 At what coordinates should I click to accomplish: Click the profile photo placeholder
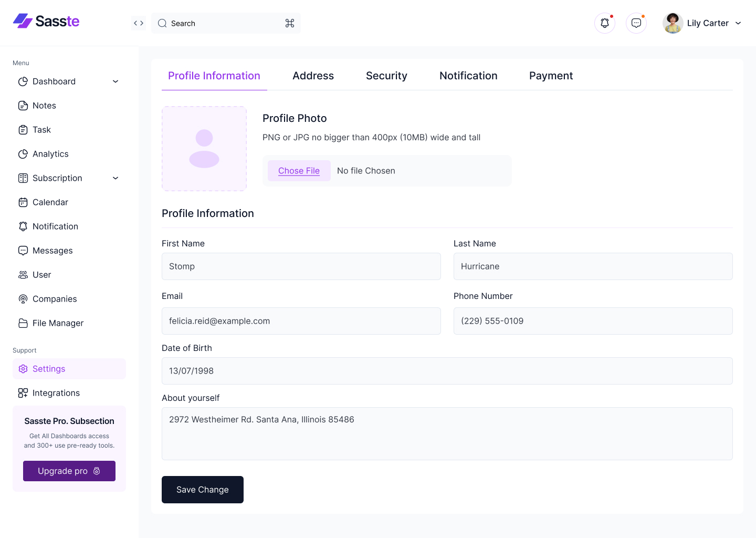click(204, 149)
